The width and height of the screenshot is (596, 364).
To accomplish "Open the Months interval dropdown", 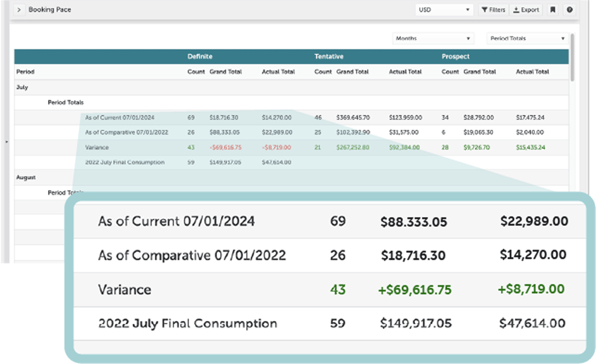I will click(433, 39).
